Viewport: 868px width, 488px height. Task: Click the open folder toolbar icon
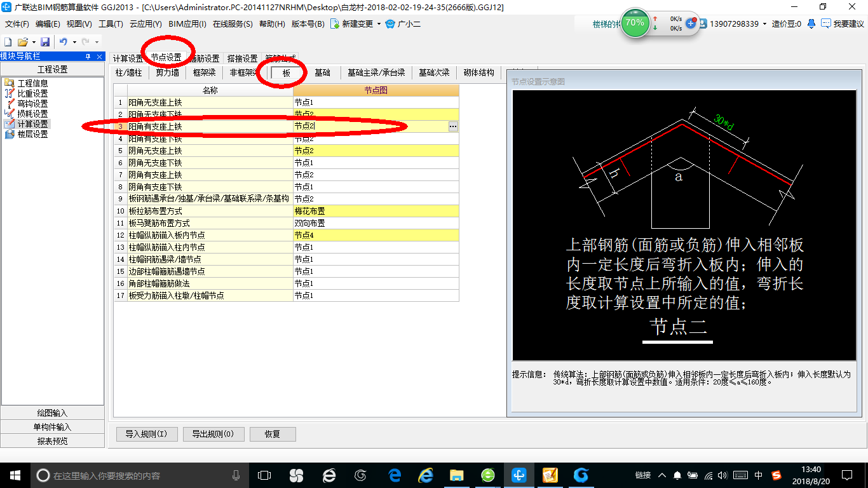click(22, 41)
